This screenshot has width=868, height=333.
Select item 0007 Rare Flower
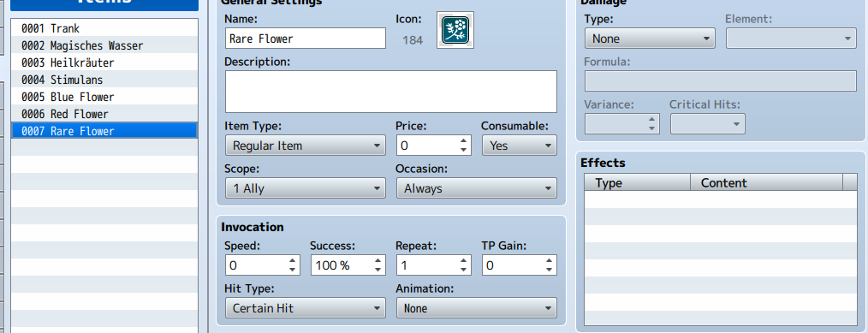coord(104,131)
